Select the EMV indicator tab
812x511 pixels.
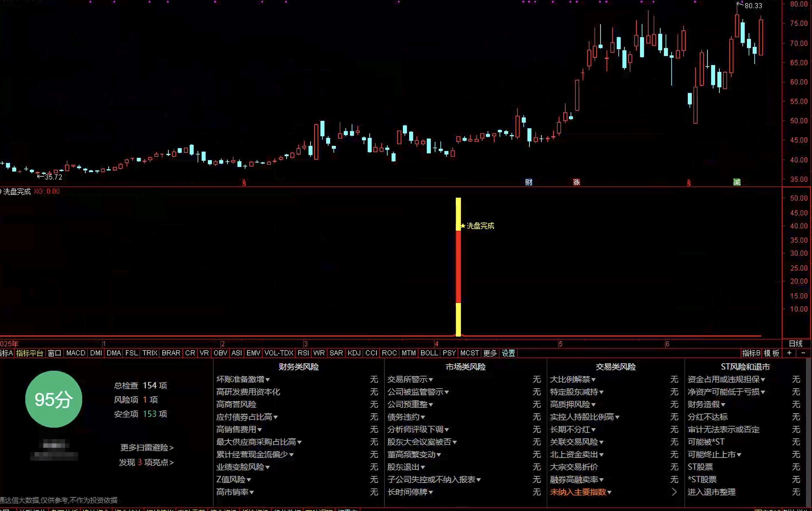tap(253, 353)
